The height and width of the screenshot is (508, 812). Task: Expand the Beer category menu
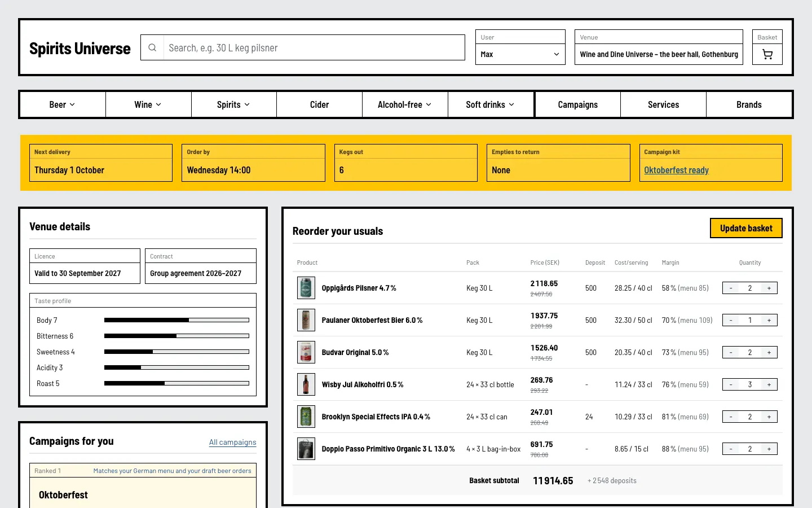point(63,104)
